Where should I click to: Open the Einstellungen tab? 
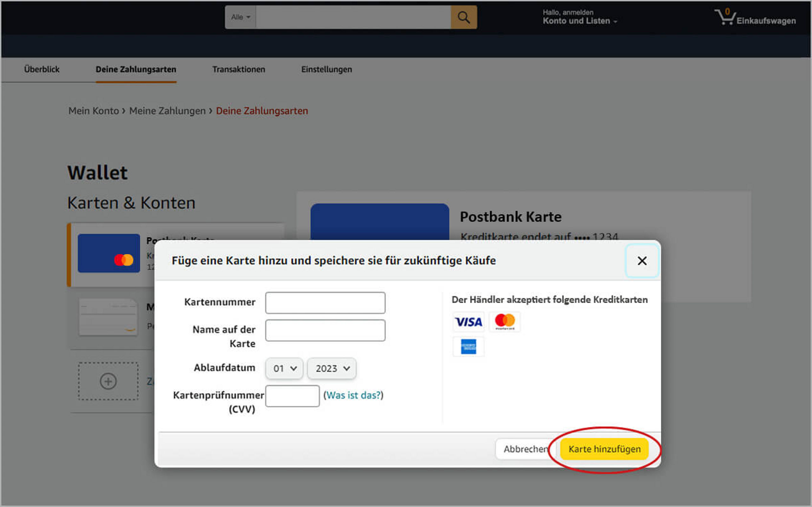(326, 69)
